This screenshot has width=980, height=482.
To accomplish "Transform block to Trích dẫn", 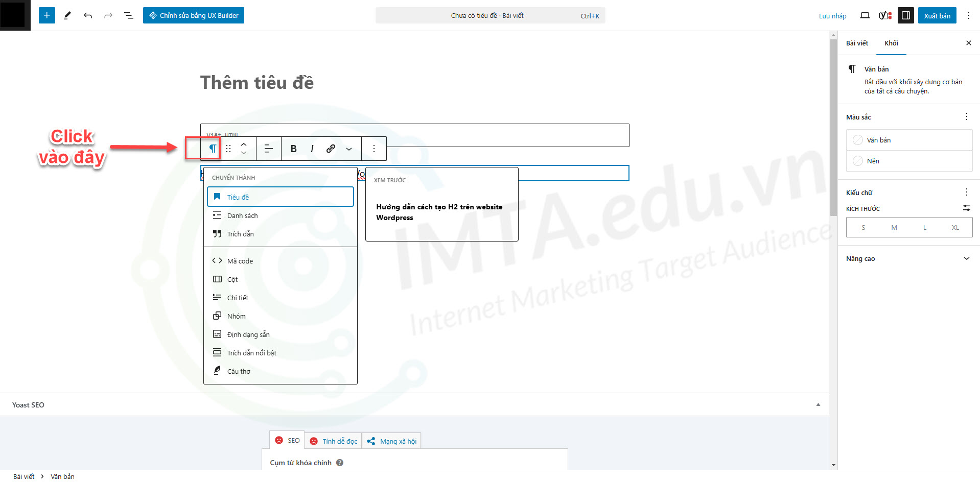I will pyautogui.click(x=281, y=234).
